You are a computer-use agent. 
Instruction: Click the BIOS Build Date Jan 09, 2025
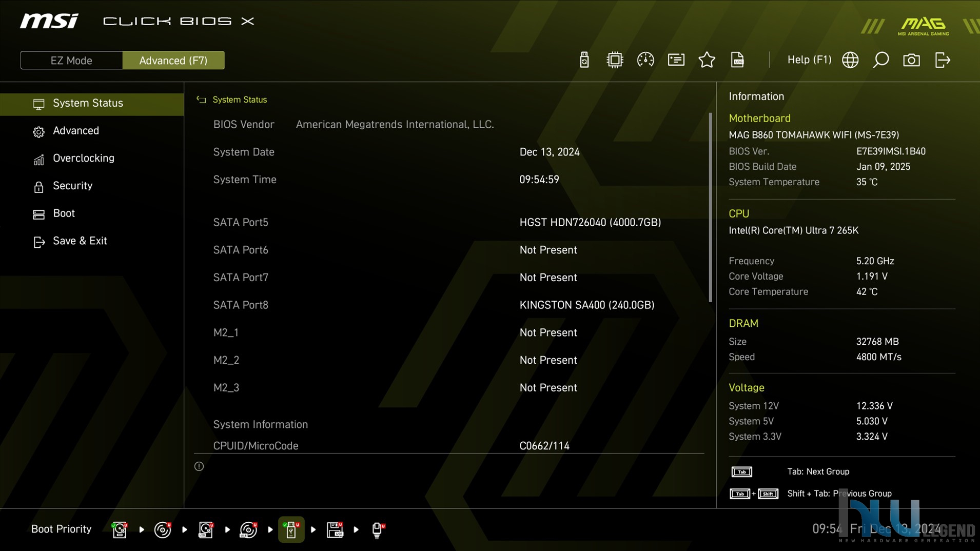pos(883,167)
